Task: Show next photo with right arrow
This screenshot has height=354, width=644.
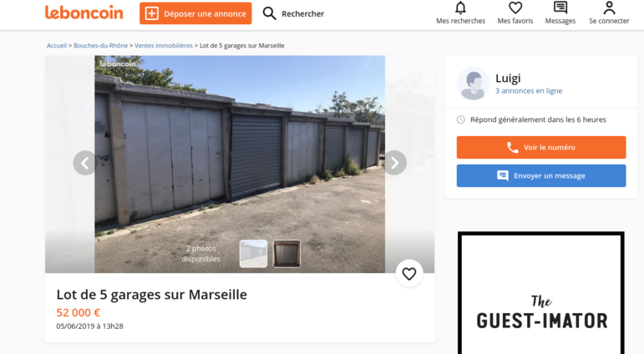Action: click(395, 163)
